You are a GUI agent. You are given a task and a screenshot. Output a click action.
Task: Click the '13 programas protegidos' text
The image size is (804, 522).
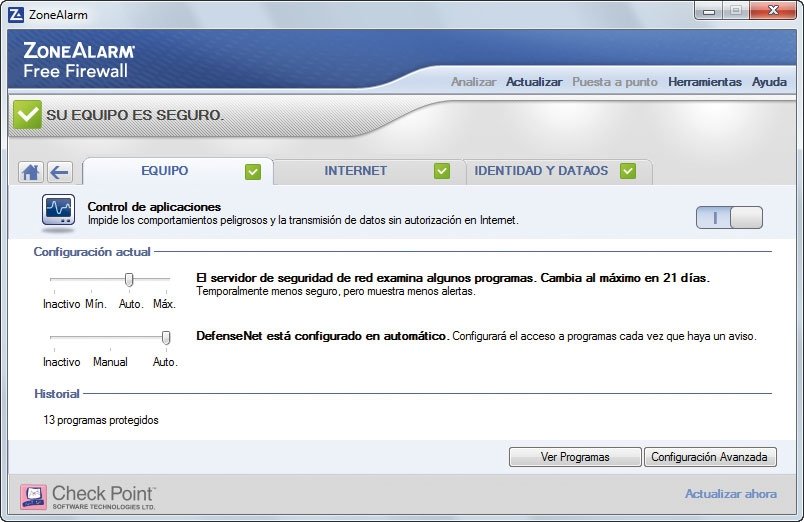point(101,420)
